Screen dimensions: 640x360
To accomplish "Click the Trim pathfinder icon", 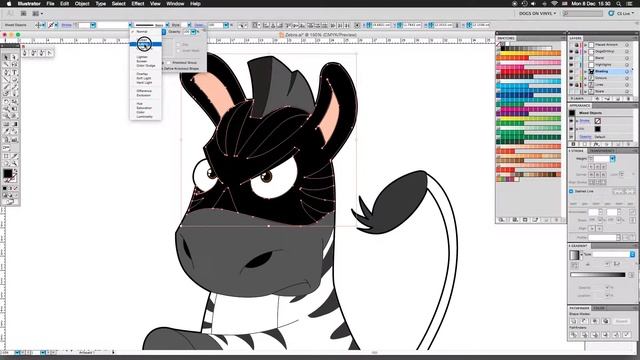I will click(x=584, y=335).
